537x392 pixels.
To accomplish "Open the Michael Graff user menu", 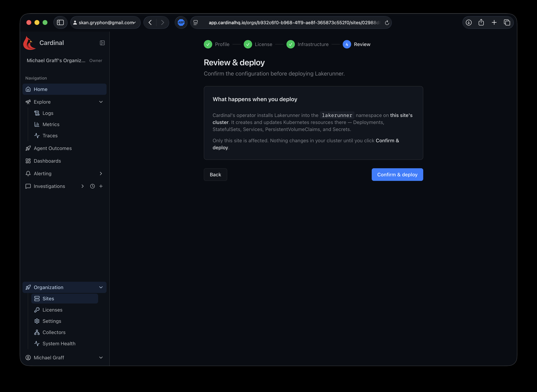I will 64,357.
